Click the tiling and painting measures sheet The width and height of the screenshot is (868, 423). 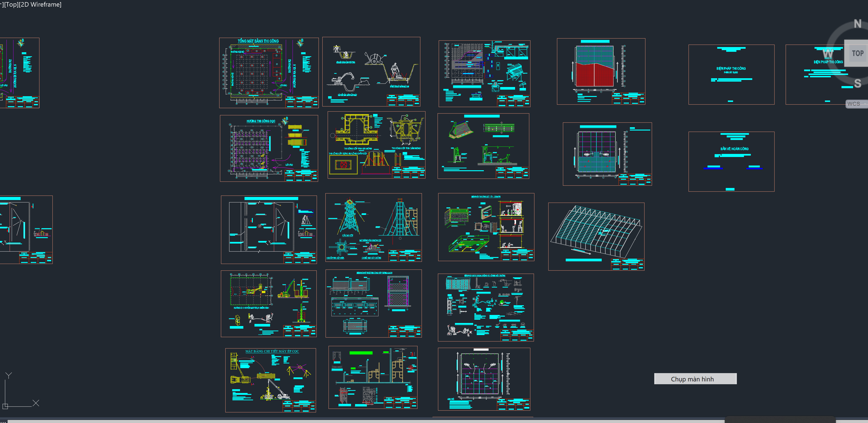point(486,227)
